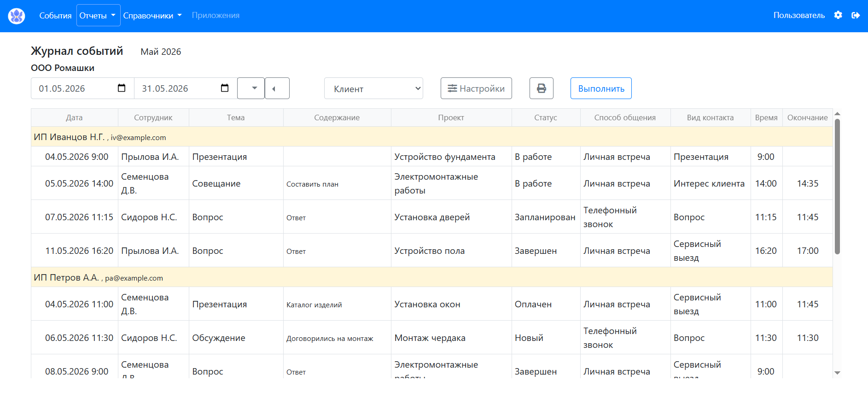Click the Каталог изделий content cell
The width and height of the screenshot is (868, 393).
click(x=337, y=304)
